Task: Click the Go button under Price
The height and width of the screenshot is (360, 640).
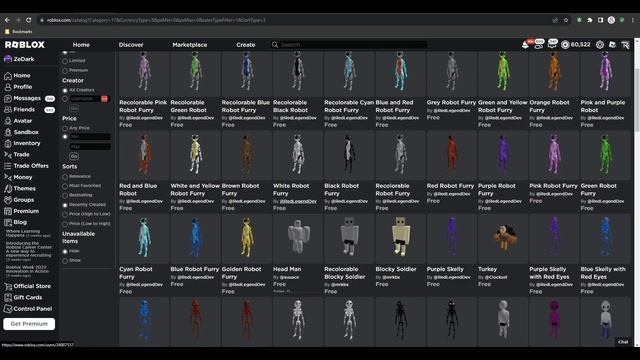Action: click(x=74, y=156)
